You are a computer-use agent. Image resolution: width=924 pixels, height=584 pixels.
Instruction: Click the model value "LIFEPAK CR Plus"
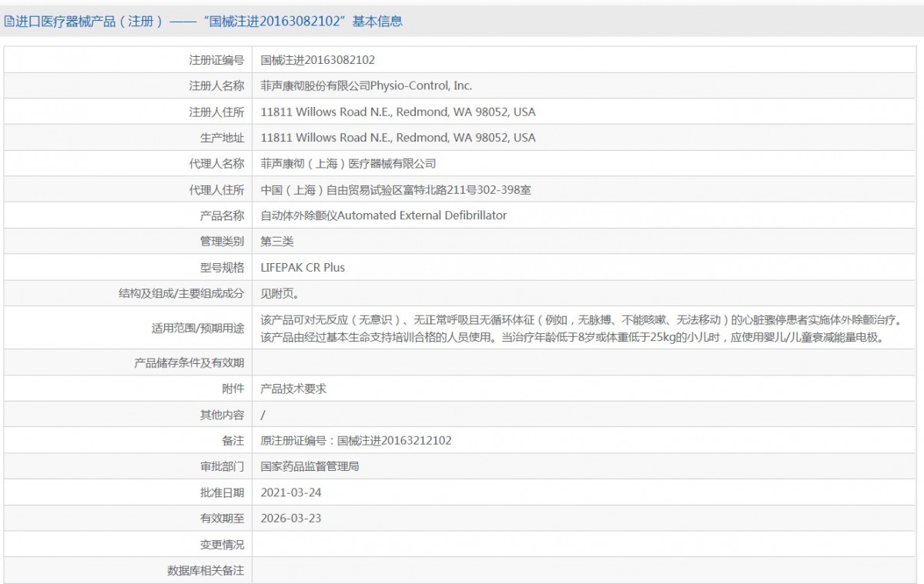(303, 268)
